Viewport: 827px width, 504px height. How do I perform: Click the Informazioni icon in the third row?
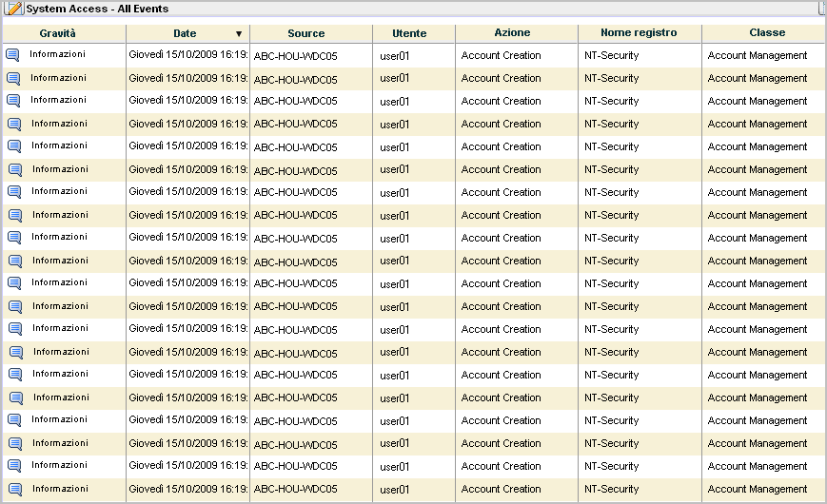coord(14,101)
